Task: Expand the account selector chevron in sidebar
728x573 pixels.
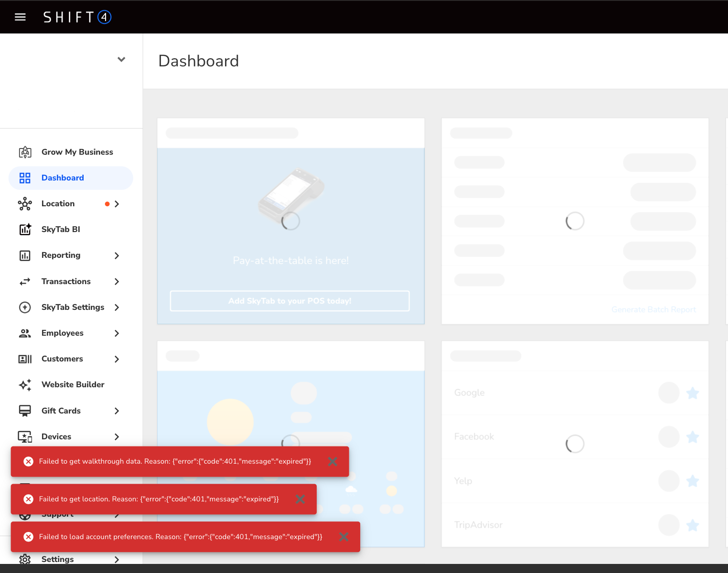Action: coord(121,59)
